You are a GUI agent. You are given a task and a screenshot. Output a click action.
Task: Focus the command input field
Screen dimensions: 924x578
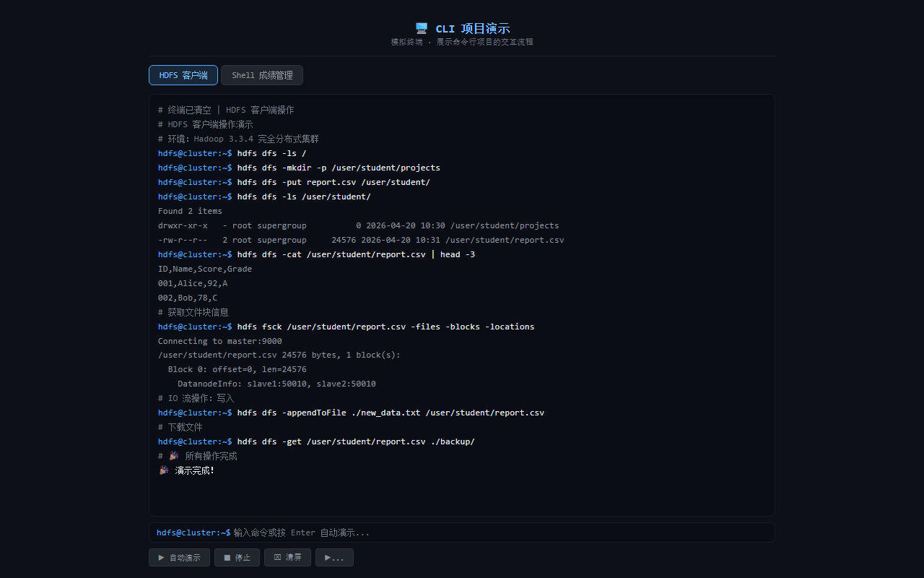462,532
